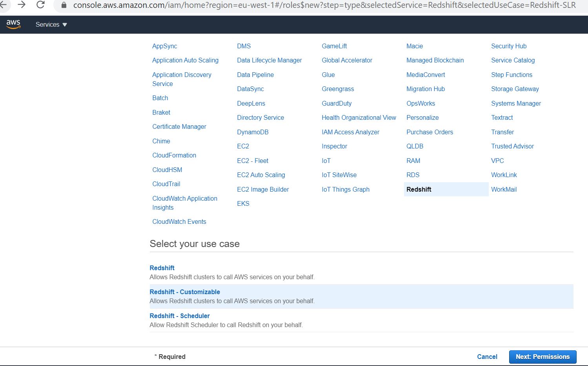Choose Trusted Advisor service
This screenshot has height=366, width=588.
tap(512, 146)
